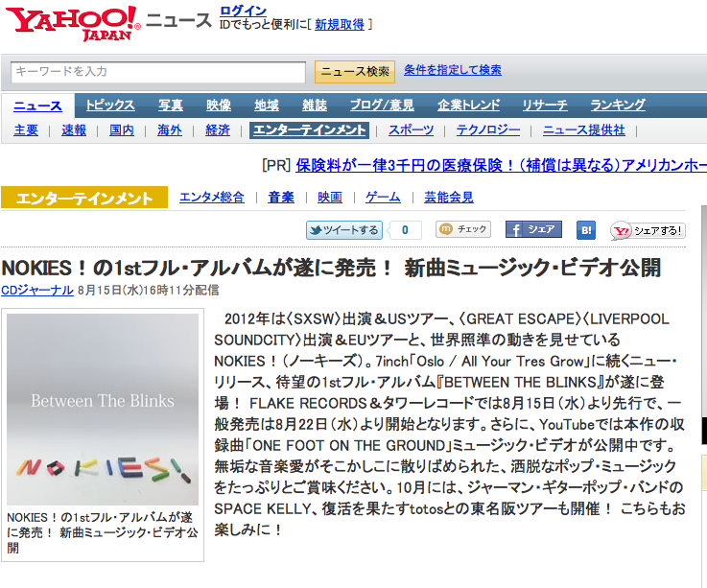Open the 速報 news category

click(74, 130)
